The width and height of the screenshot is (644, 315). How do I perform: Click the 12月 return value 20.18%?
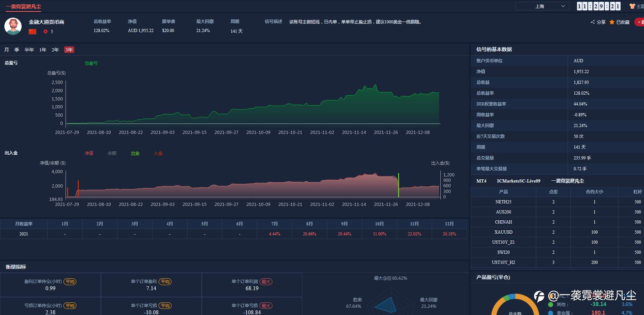click(x=449, y=234)
